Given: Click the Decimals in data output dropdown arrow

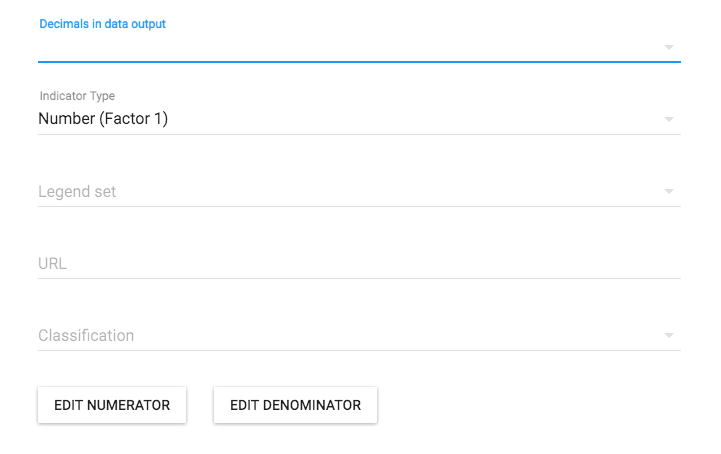Looking at the screenshot, I should tap(668, 47).
